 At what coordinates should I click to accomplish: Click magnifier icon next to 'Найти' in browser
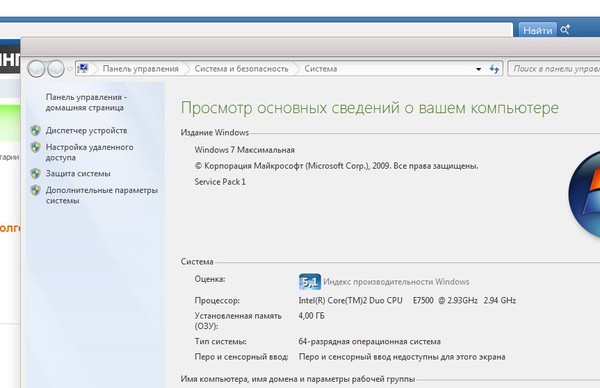tap(565, 29)
